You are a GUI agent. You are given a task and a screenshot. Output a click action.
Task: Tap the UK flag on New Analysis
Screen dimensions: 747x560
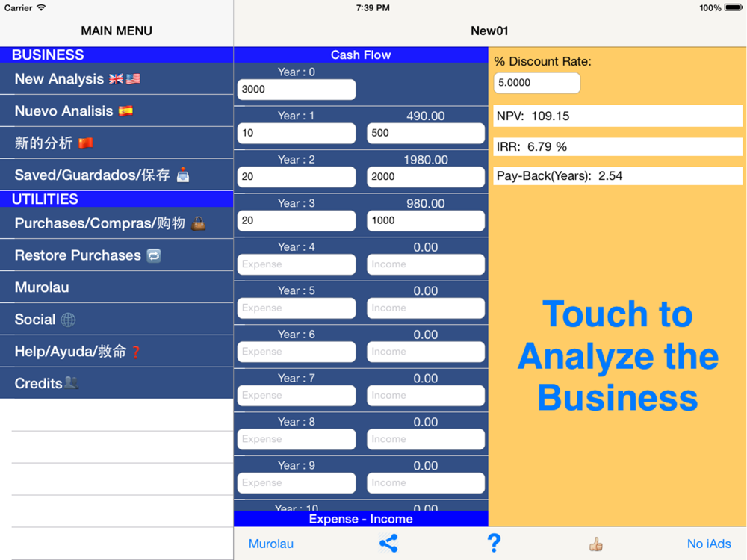pos(116,79)
